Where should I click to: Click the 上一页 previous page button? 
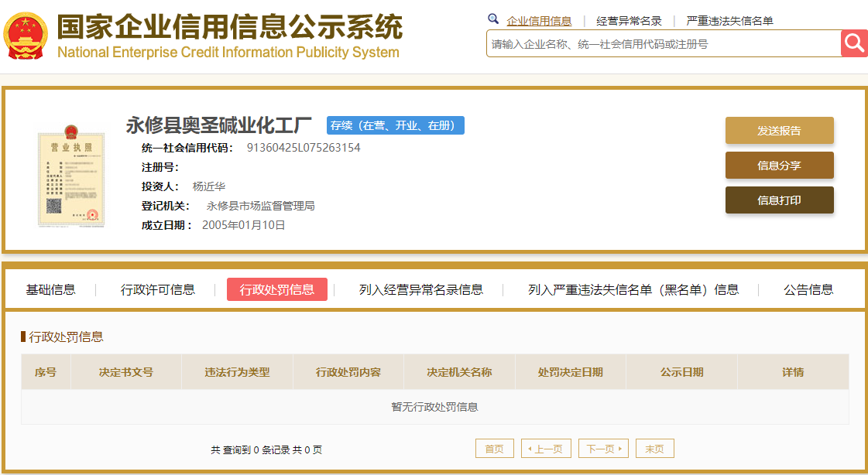click(545, 449)
